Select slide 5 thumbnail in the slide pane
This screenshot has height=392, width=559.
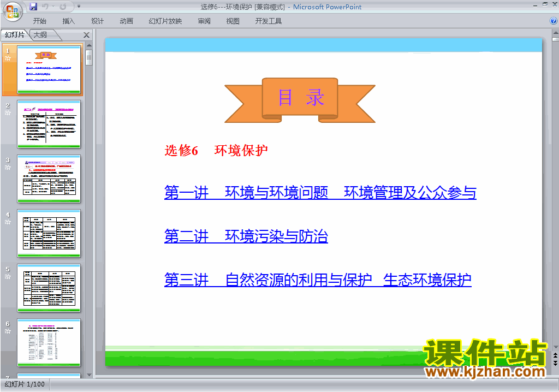pyautogui.click(x=49, y=288)
